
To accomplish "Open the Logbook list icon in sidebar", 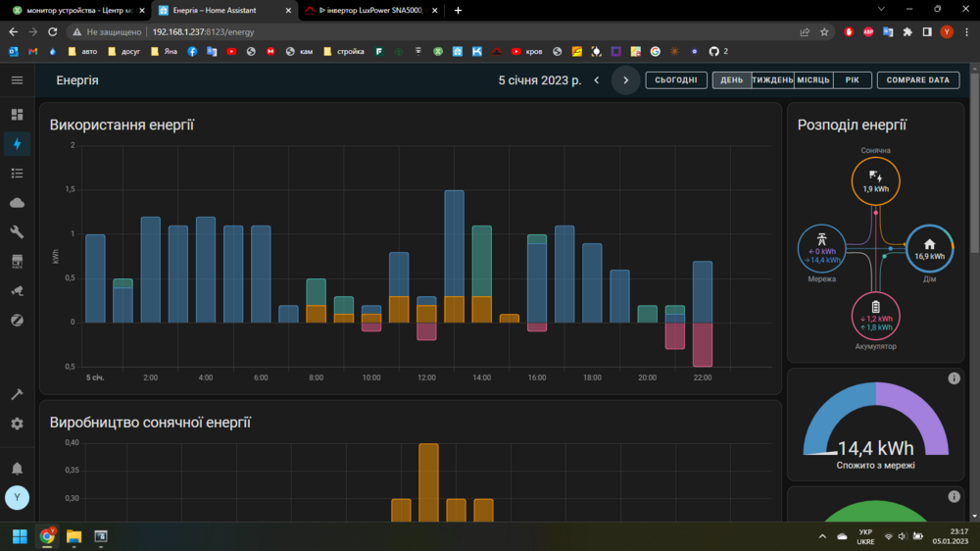I will point(17,174).
